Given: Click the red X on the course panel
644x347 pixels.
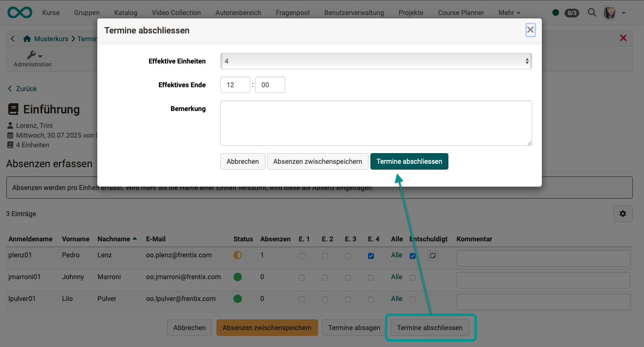Looking at the screenshot, I should pos(623,38).
